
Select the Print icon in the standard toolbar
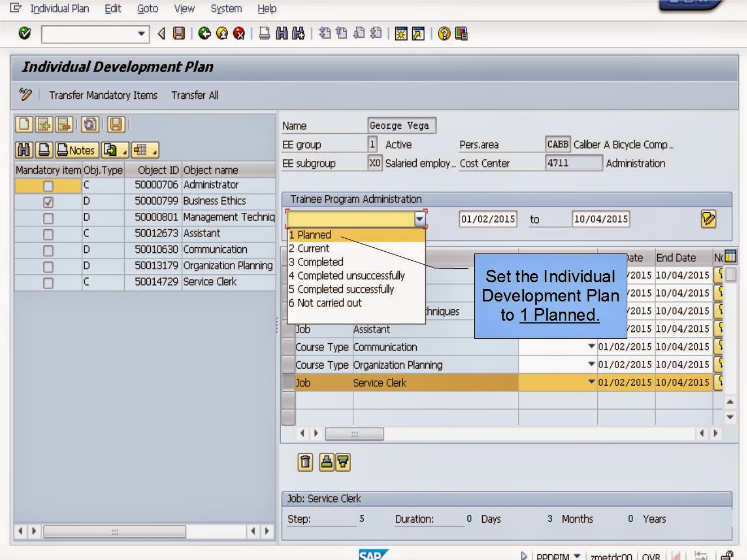[x=264, y=34]
